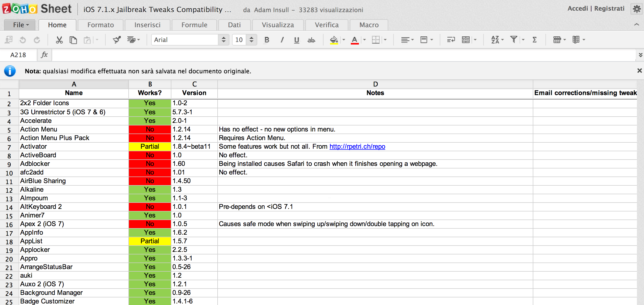Expand the borders dropdown arrow

[x=385, y=40]
